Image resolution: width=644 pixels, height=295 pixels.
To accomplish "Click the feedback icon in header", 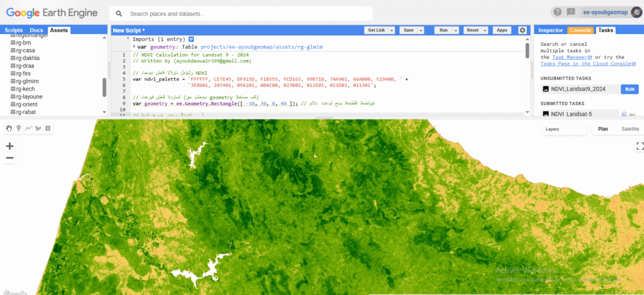I will [570, 12].
